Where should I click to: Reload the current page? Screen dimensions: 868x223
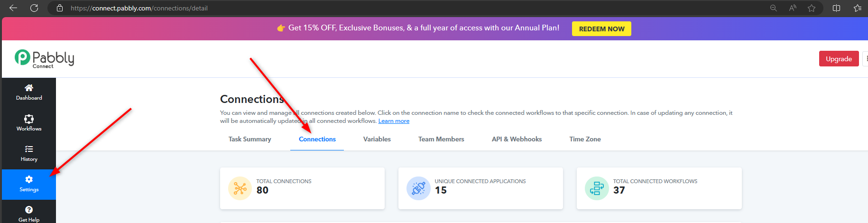point(34,8)
